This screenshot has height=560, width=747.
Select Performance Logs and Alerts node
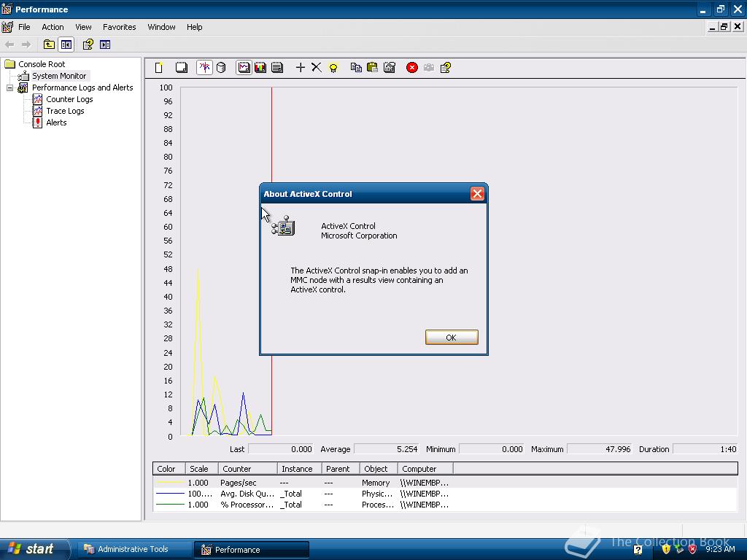[82, 87]
